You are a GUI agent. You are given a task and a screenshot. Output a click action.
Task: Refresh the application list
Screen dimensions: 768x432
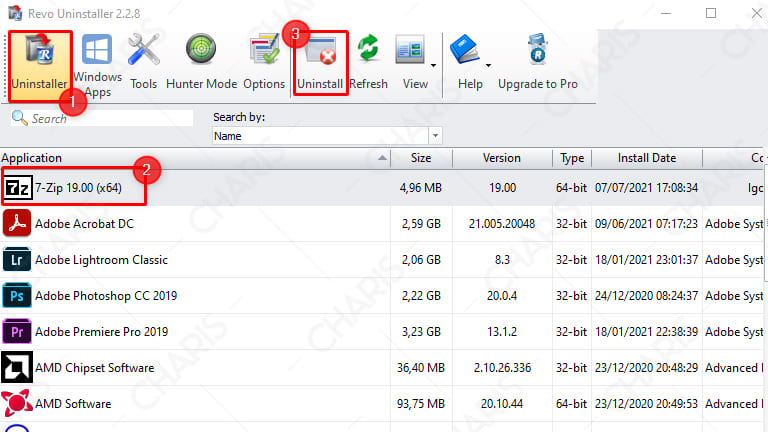pos(368,49)
